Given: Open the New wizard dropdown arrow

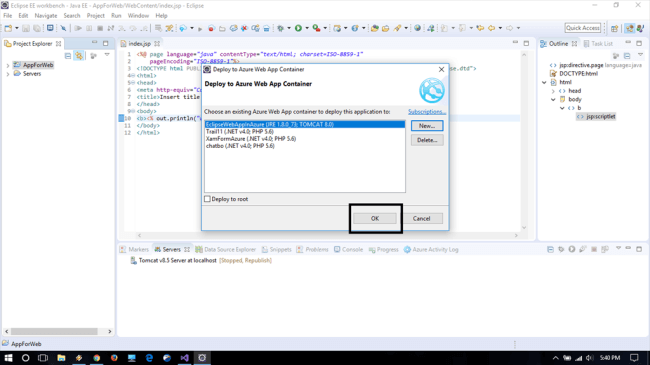Looking at the screenshot, I should tap(17, 28).
